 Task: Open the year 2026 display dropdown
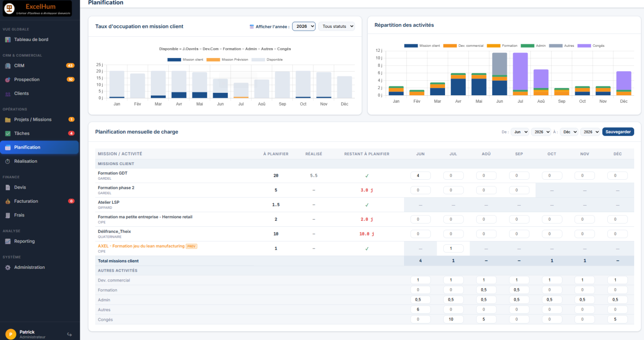tap(304, 26)
